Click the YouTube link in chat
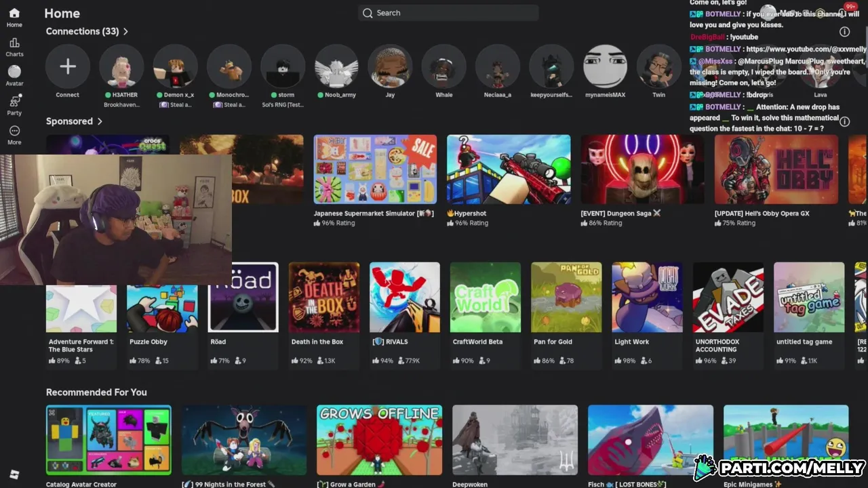Image resolution: width=868 pixels, height=488 pixels. pyautogui.click(x=806, y=49)
